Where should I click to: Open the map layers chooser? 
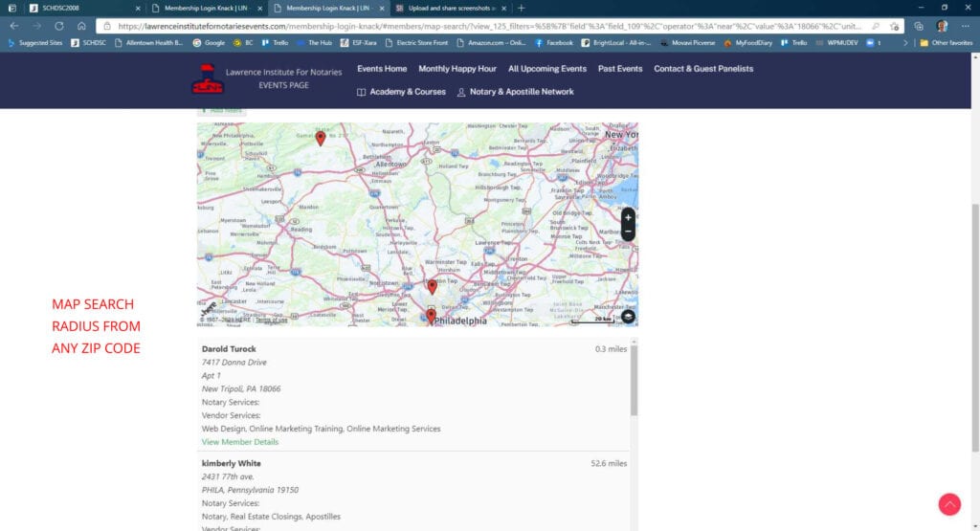[x=628, y=317]
